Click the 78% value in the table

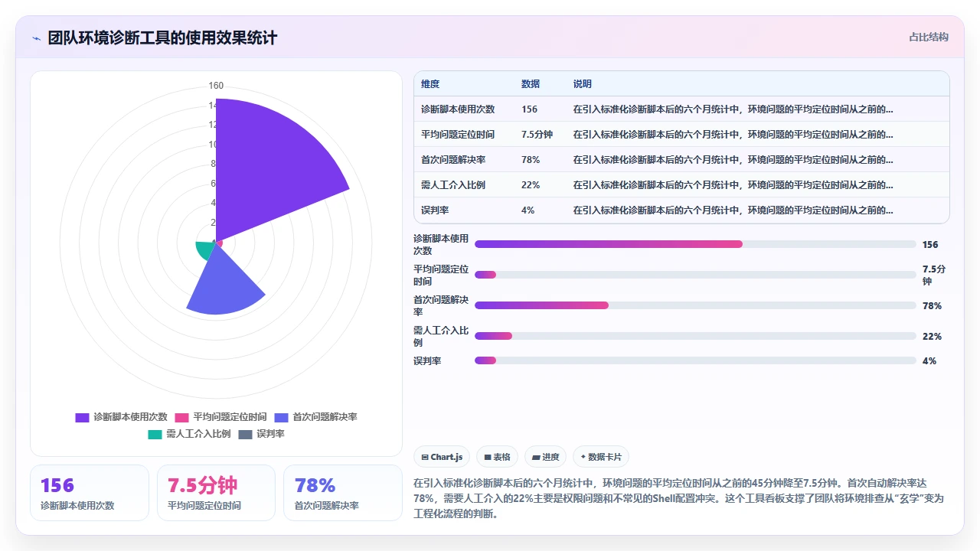(531, 160)
